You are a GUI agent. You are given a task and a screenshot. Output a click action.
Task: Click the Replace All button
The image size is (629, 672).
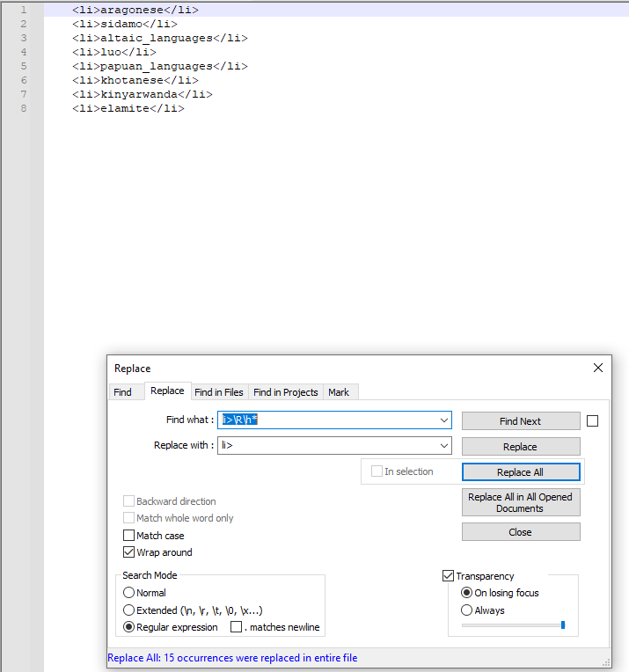521,471
